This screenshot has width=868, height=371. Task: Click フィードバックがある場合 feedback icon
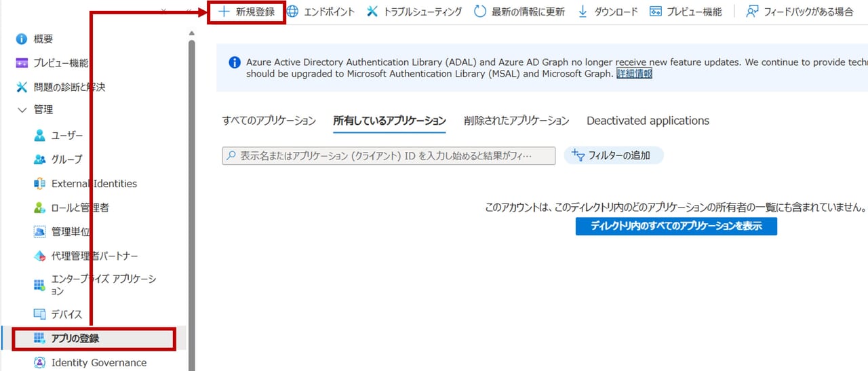tap(752, 12)
